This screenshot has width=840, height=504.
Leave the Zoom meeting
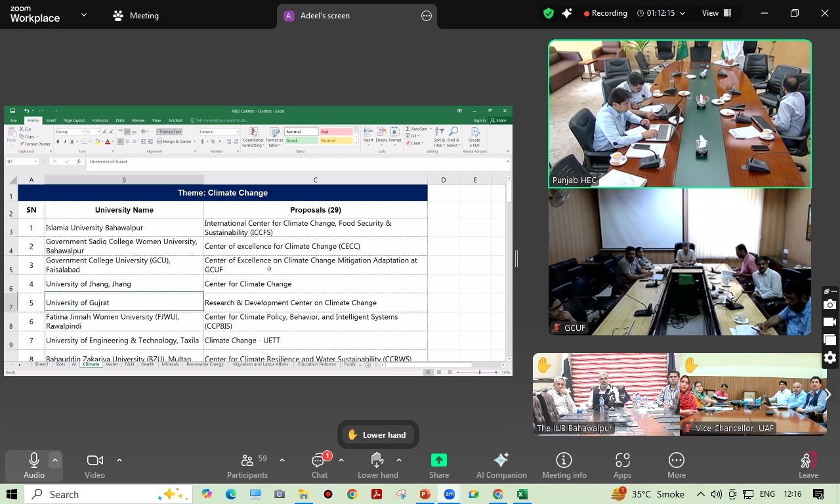tap(808, 465)
